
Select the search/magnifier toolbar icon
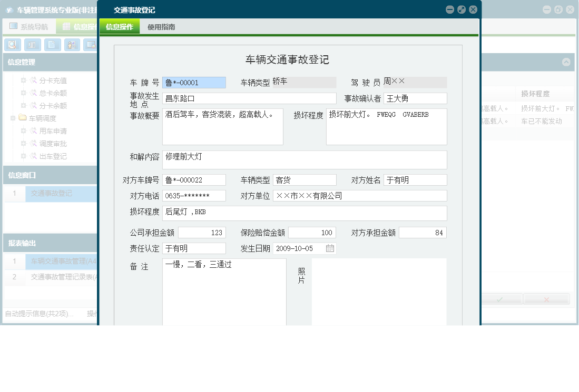[x=12, y=45]
